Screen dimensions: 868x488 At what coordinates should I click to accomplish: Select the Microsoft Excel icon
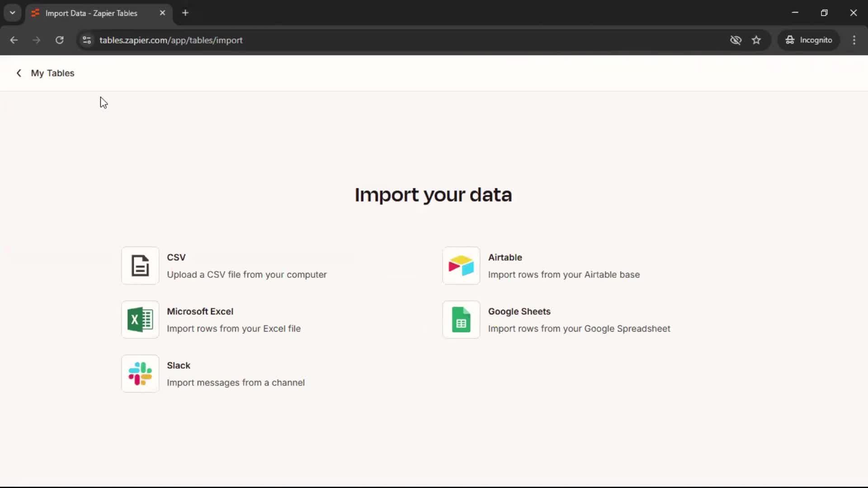[140, 320]
